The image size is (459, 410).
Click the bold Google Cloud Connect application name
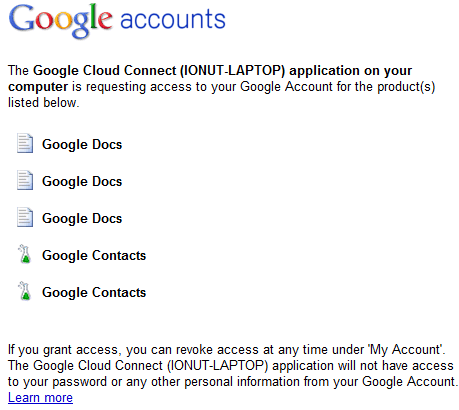coord(159,71)
